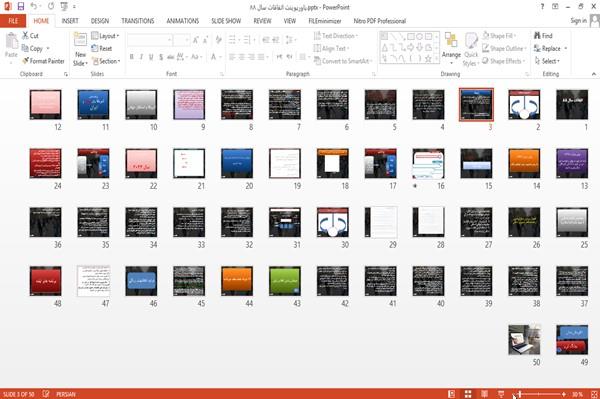The height and width of the screenshot is (399, 600).
Task: Open Shape Fill dropdown
Action: 499,36
